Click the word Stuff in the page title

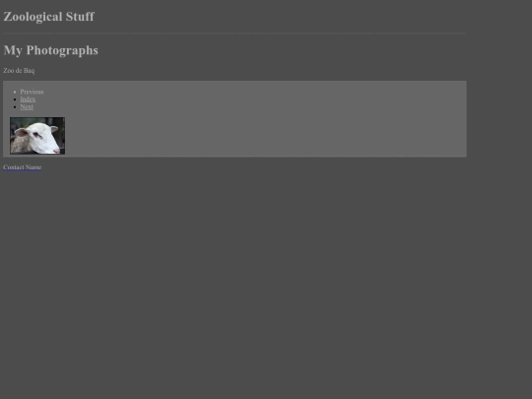tap(80, 17)
